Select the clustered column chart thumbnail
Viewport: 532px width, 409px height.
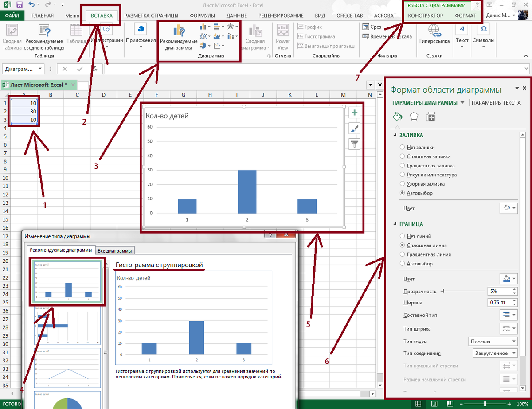[67, 281]
